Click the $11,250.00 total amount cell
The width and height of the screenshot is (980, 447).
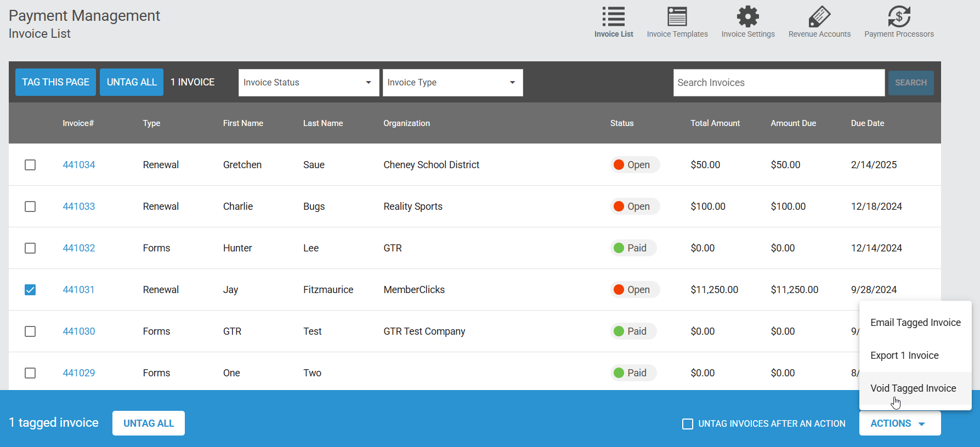[714, 290]
